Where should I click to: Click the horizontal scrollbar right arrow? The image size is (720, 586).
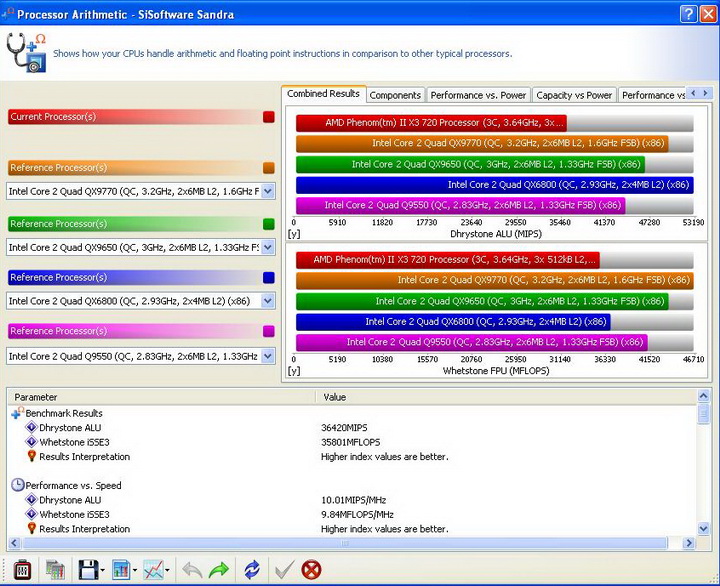(x=688, y=543)
